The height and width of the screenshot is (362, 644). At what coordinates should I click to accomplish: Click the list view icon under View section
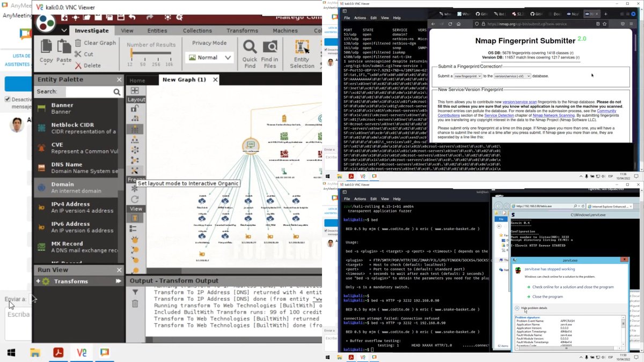134,228
